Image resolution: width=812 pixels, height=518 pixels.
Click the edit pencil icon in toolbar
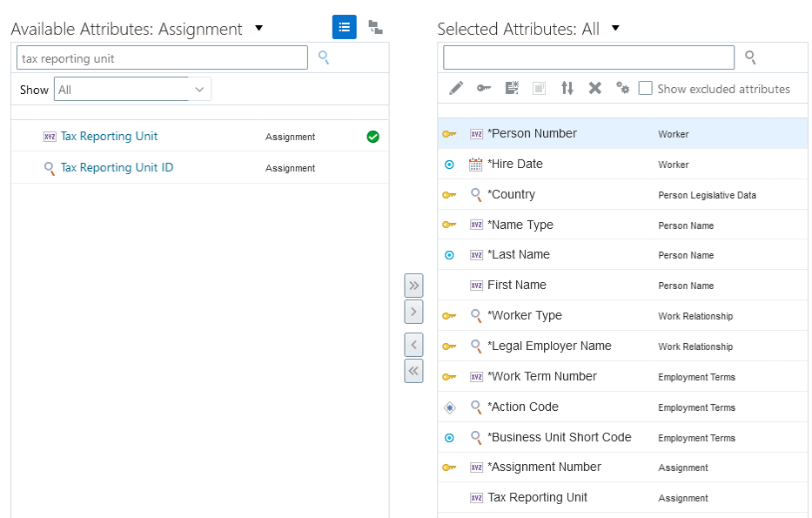[x=456, y=88]
